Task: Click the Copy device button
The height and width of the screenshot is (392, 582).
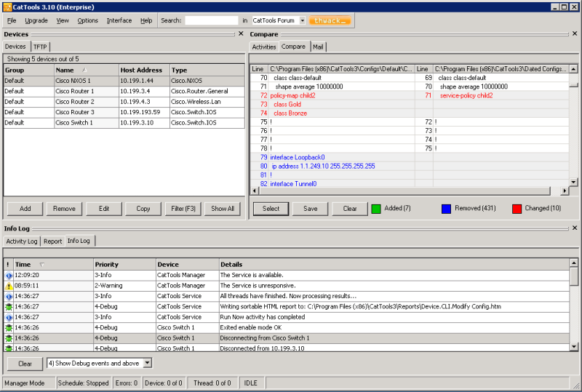Action: (143, 209)
